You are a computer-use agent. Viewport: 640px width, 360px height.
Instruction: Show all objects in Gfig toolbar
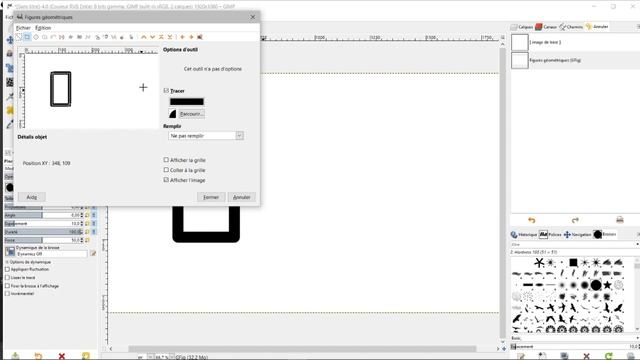(x=200, y=37)
